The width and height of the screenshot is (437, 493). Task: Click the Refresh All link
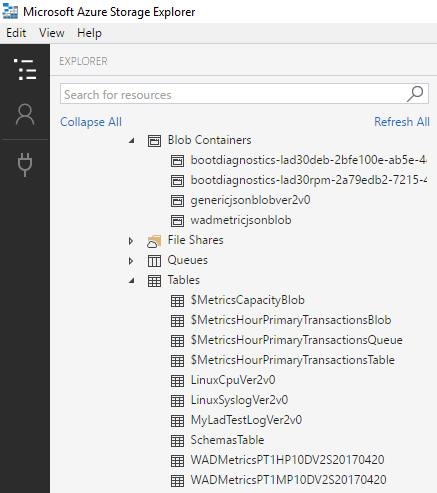pos(402,122)
